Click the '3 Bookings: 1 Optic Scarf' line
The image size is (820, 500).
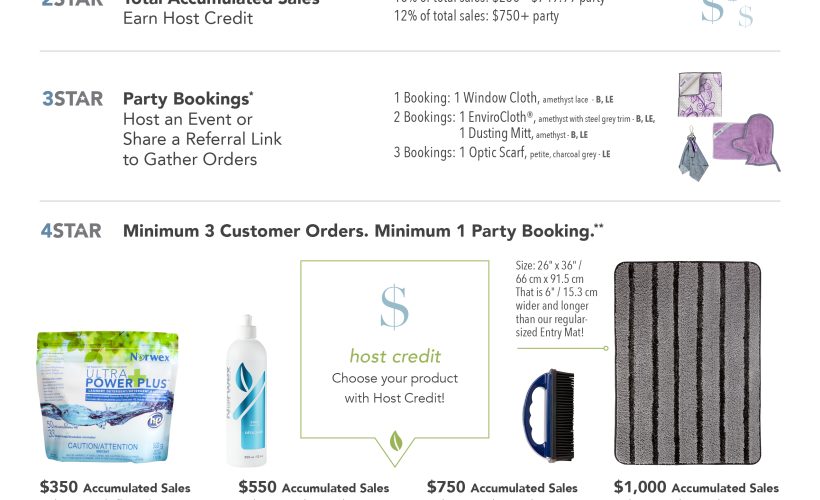pos(502,153)
